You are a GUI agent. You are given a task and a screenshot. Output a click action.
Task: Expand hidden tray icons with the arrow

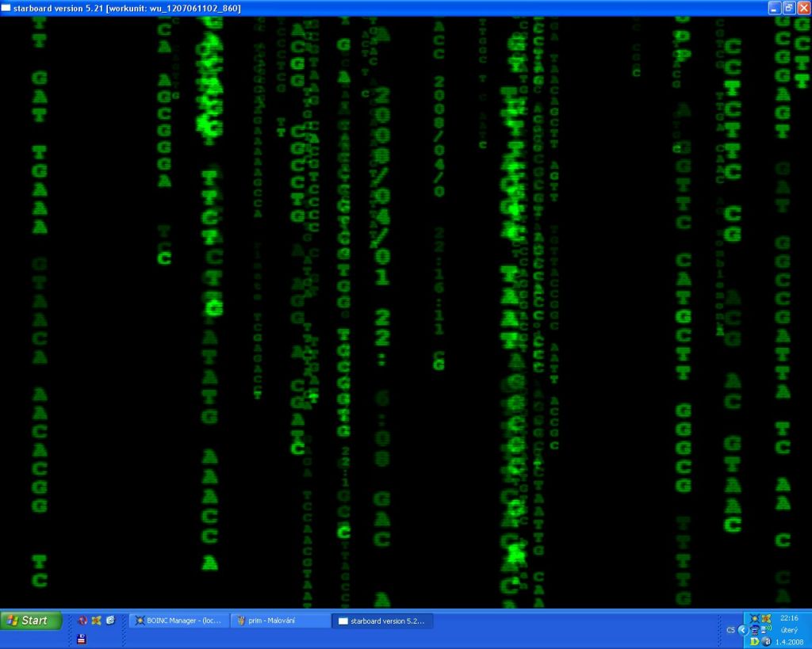click(x=742, y=630)
